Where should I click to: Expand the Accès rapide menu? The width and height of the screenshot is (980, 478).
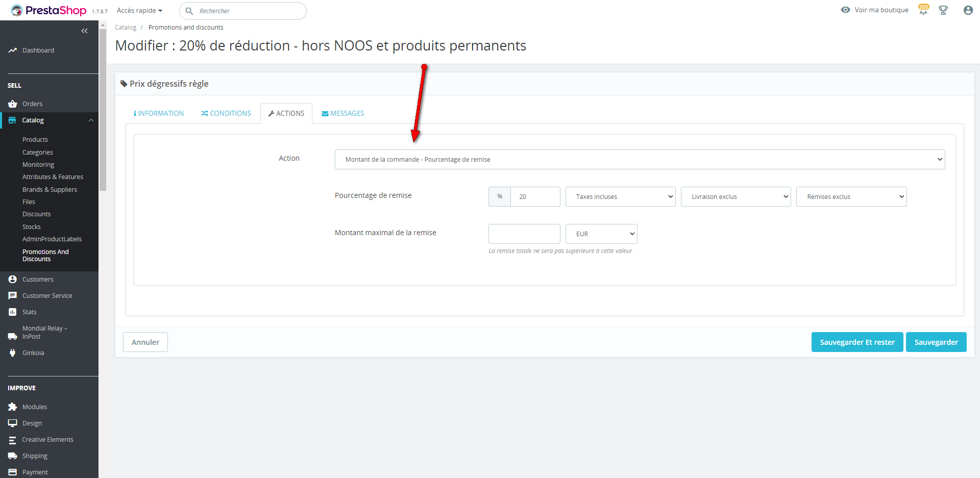point(139,11)
